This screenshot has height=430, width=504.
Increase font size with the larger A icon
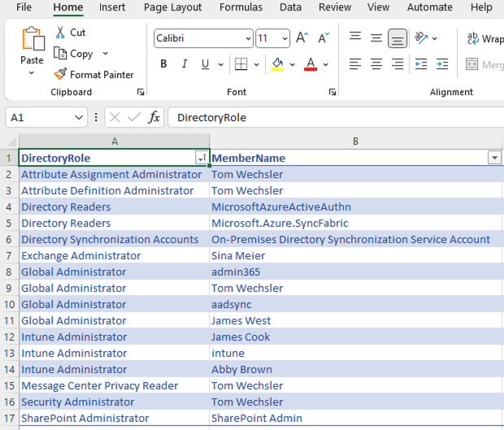click(302, 38)
